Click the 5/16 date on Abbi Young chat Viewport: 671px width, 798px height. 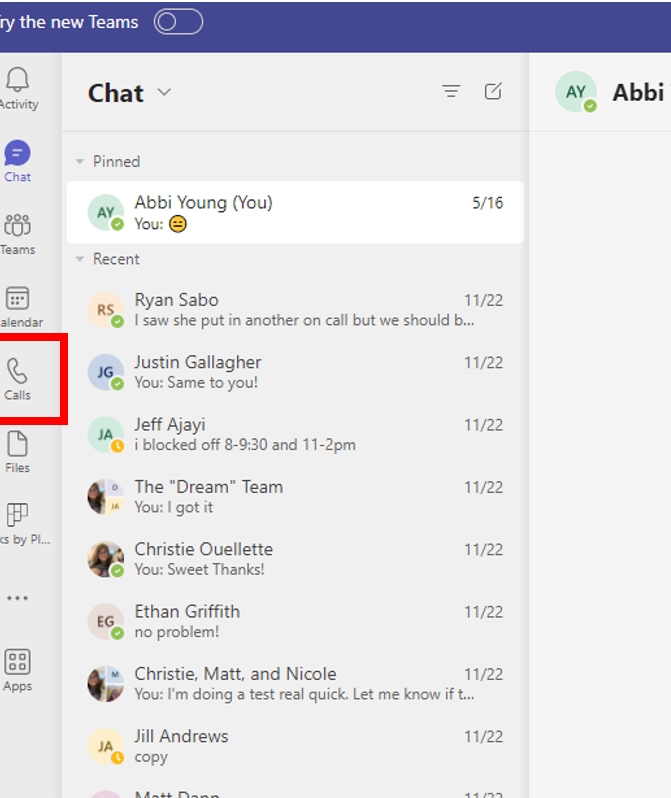coord(487,203)
